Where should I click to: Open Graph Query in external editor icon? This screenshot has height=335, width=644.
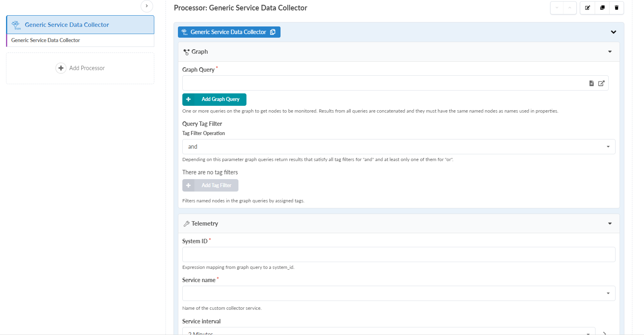(x=601, y=83)
